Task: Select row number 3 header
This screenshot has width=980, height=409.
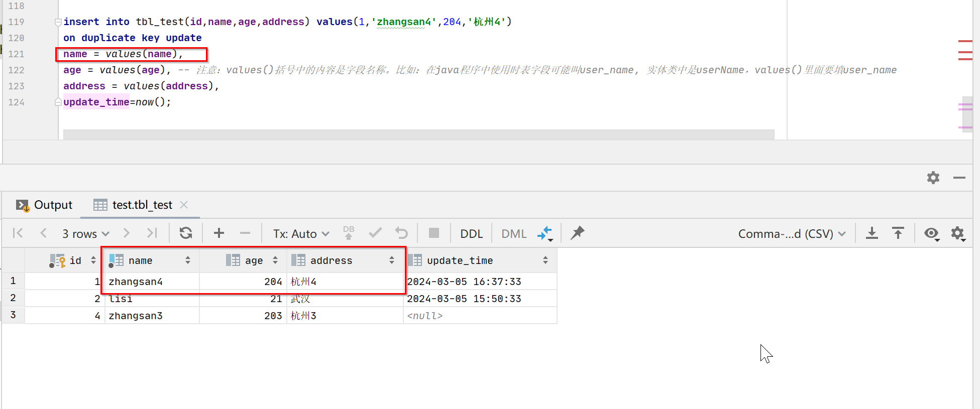Action: coord(13,315)
